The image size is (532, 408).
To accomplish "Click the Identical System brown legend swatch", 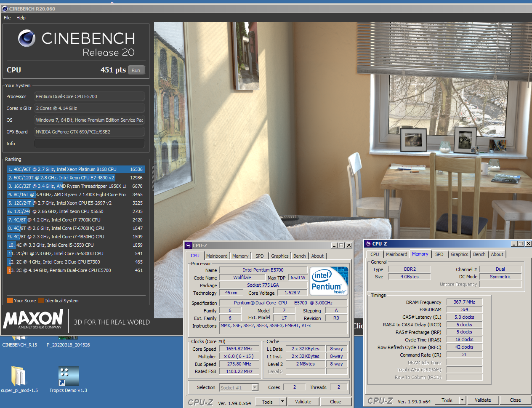I will [x=41, y=301].
